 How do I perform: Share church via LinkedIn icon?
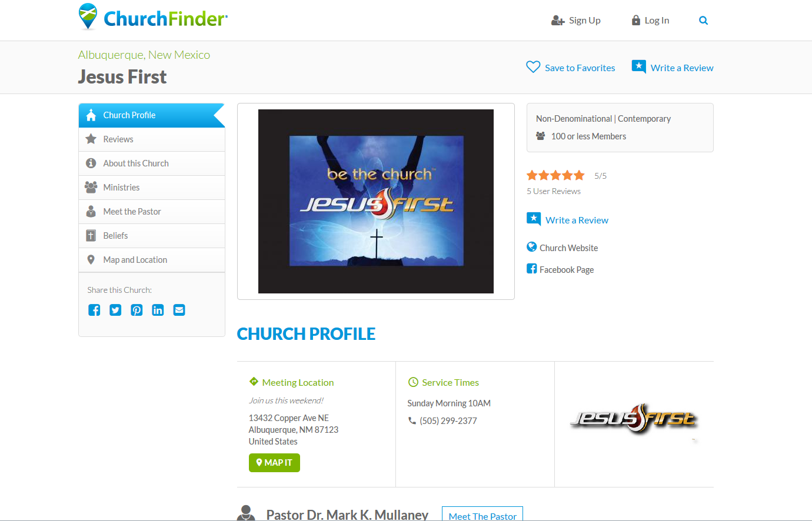click(158, 310)
